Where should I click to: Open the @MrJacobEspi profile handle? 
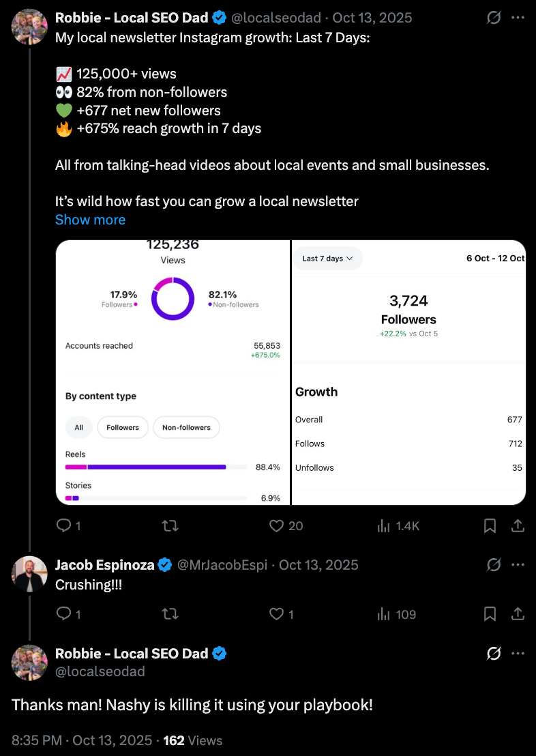(224, 565)
